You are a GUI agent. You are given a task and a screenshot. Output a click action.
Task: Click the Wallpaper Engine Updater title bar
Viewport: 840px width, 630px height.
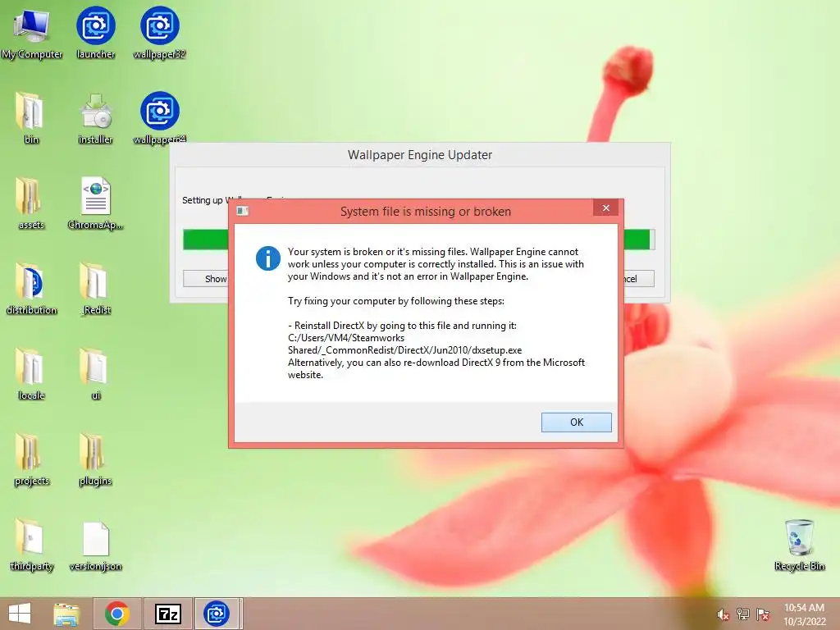tap(419, 155)
